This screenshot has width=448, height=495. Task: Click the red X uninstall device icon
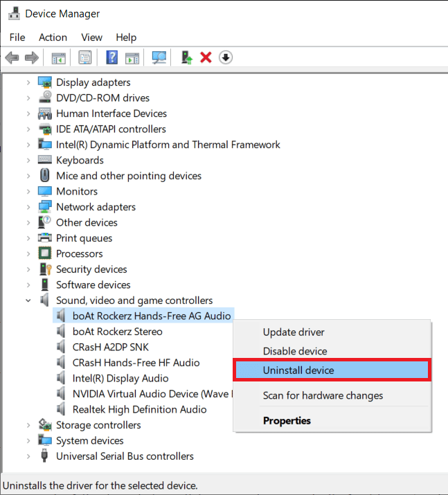point(206,57)
